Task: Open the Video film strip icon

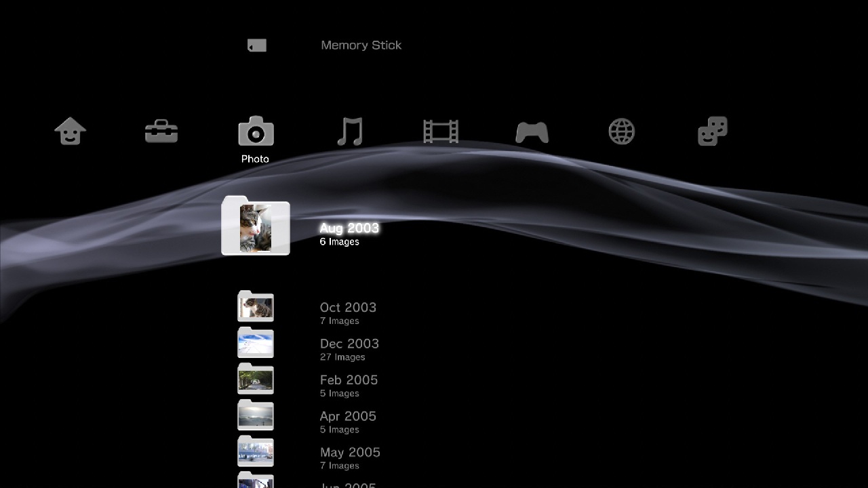Action: coord(441,131)
